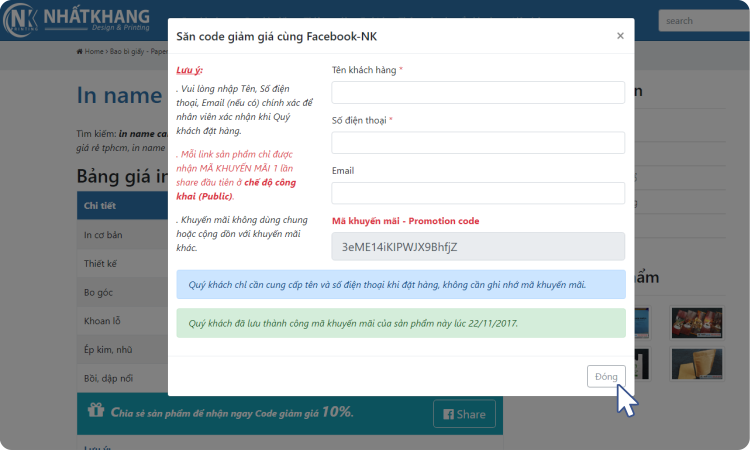Click the search box in header
This screenshot has width=750, height=450.
click(x=703, y=21)
